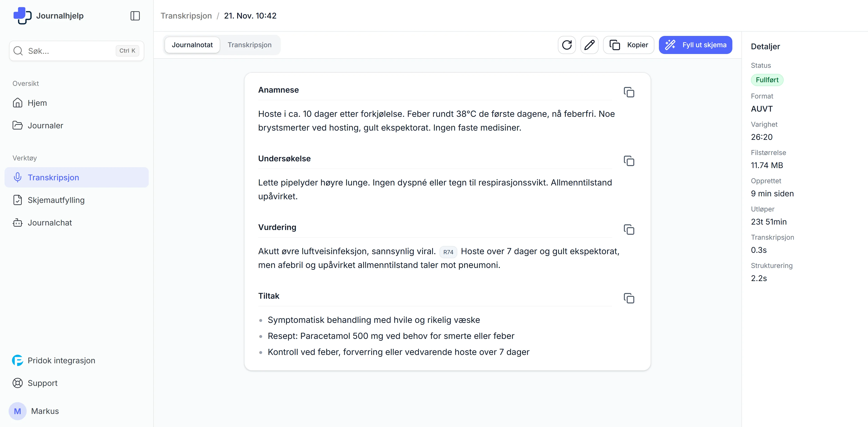Focus the Søk search field

pyautogui.click(x=71, y=51)
